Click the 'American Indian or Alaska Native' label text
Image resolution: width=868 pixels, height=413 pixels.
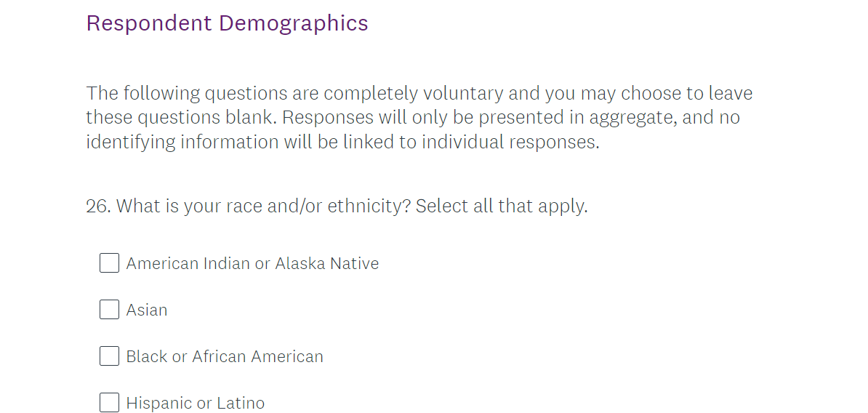[x=252, y=263]
